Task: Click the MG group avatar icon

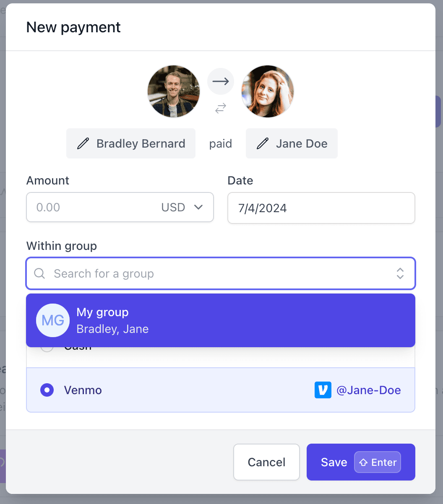Action: (x=53, y=320)
